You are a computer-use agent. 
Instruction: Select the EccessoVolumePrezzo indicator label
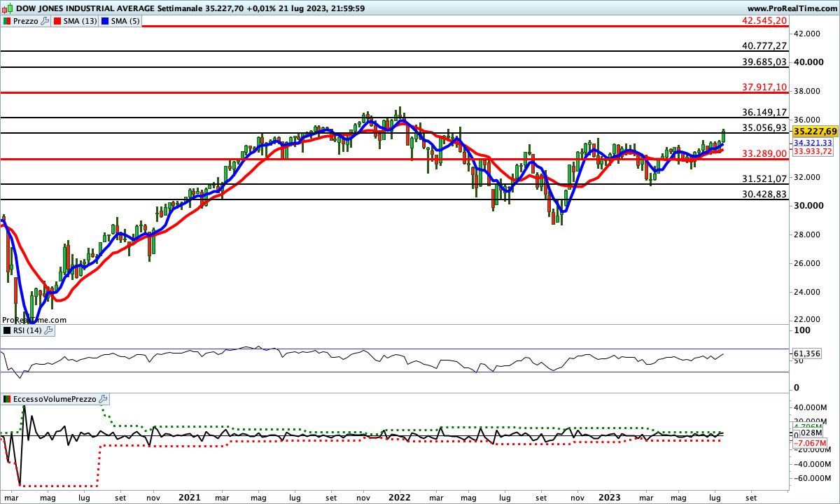coord(55,399)
